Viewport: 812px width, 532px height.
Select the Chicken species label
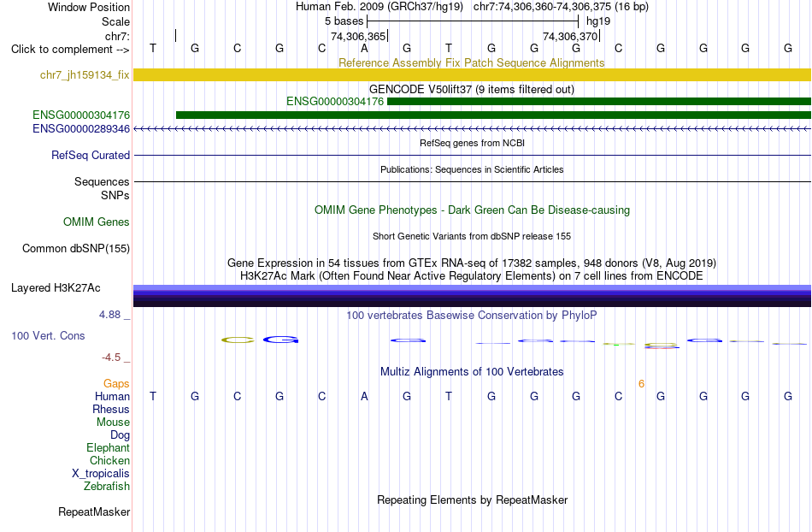(x=109, y=460)
